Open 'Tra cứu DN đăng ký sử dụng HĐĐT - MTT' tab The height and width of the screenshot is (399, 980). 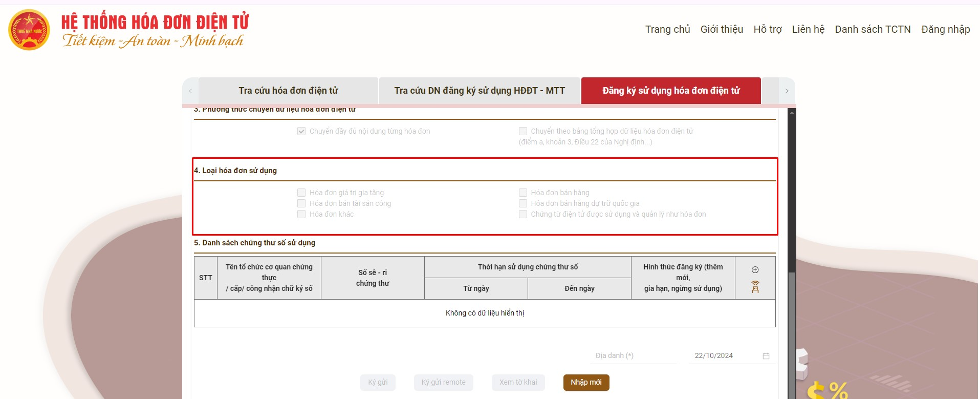(x=479, y=91)
